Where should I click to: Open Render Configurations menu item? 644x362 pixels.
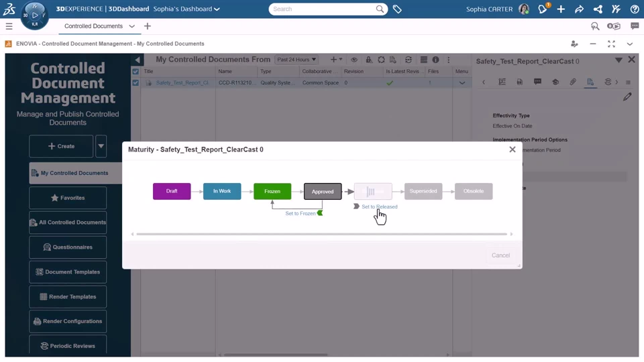click(x=68, y=321)
